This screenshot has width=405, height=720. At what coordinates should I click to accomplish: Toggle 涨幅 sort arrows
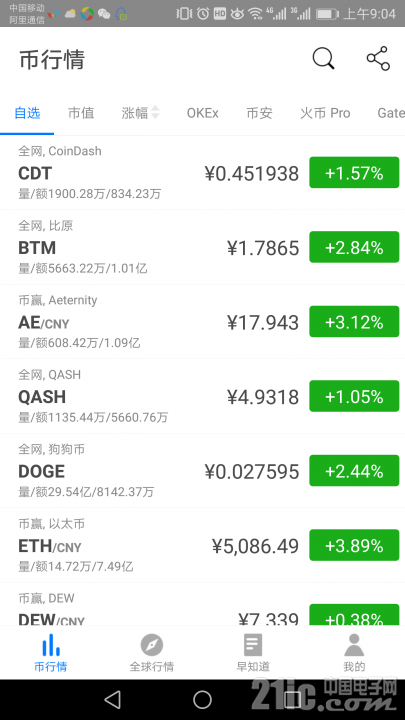155,112
